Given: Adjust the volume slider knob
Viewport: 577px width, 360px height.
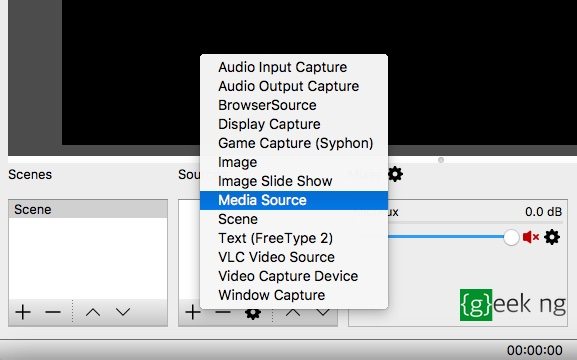Looking at the screenshot, I should coord(511,237).
